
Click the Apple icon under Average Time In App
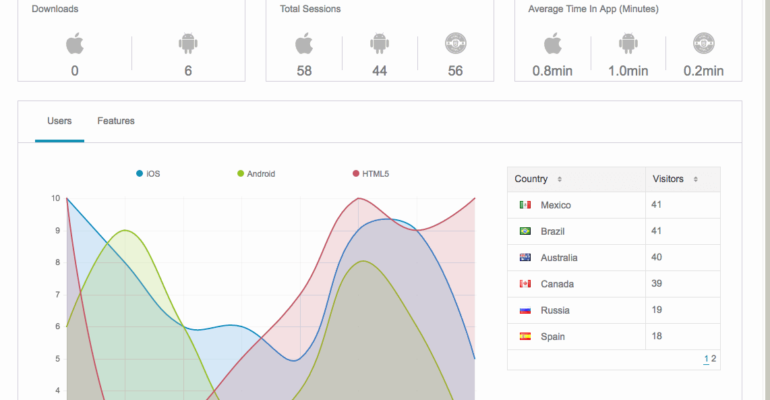tap(552, 44)
